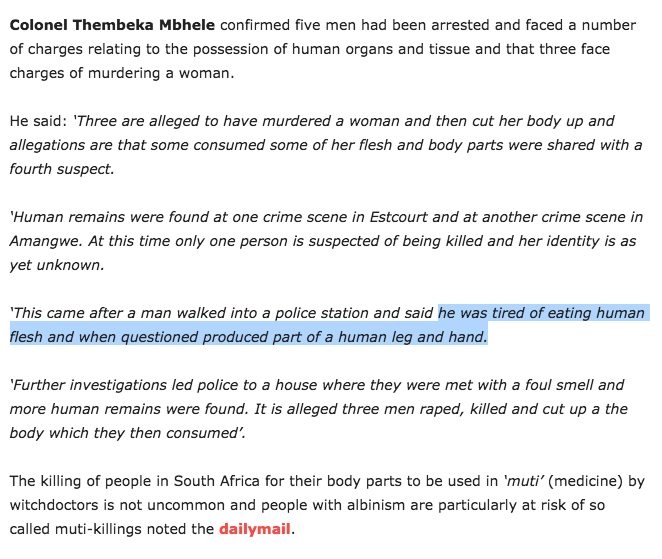Click the bold name Colonel Thembeka Mbhele
Screen dimensions: 662x559
tap(112, 25)
